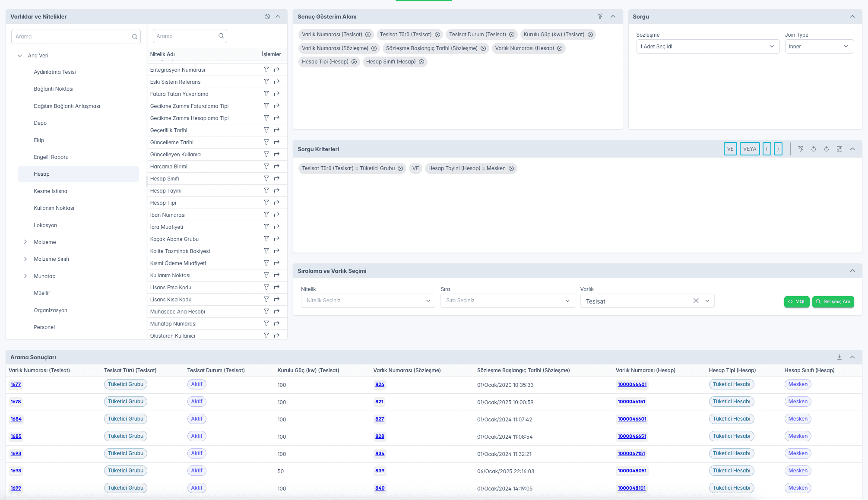Open the Join Type dropdown
The height and width of the screenshot is (500, 868).
pyautogui.click(x=819, y=47)
